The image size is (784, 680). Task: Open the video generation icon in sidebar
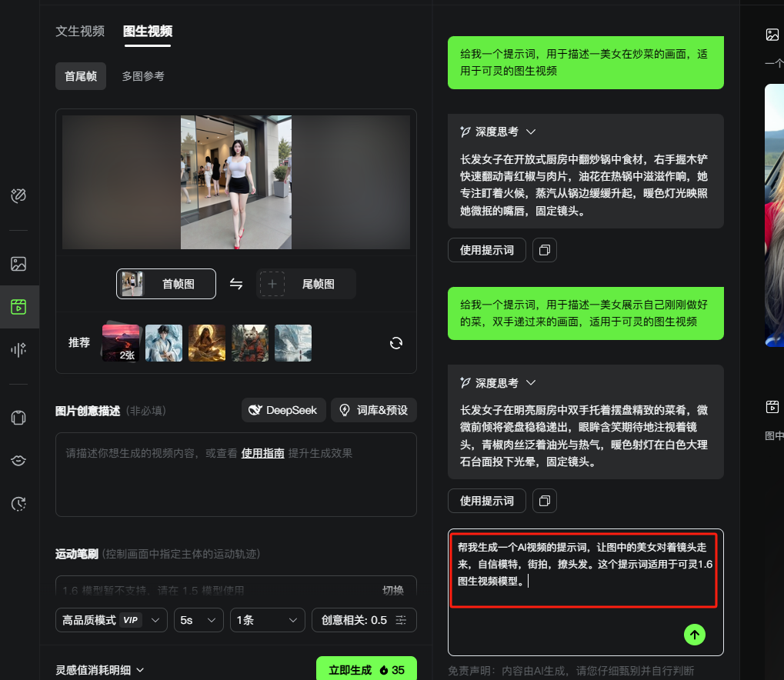[19, 307]
